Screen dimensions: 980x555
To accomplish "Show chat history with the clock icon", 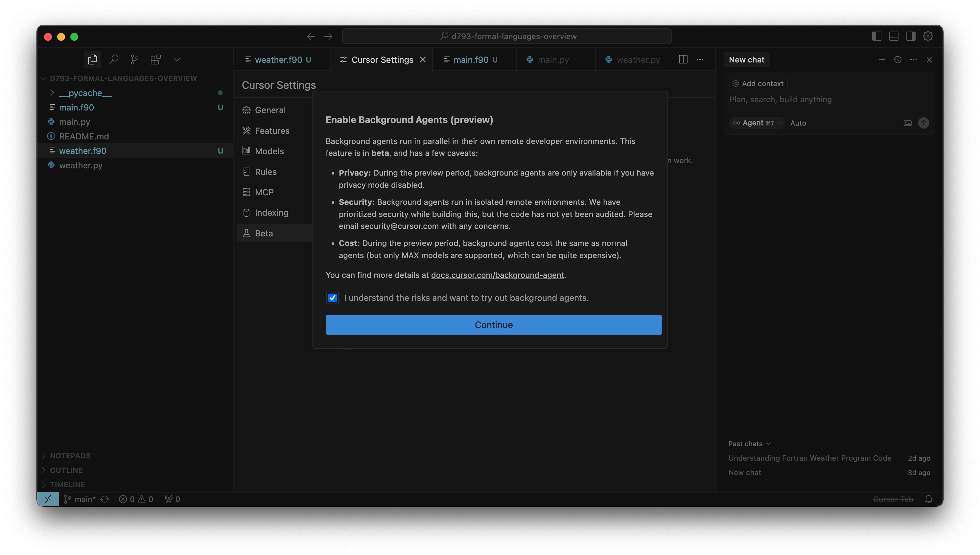I will [898, 60].
